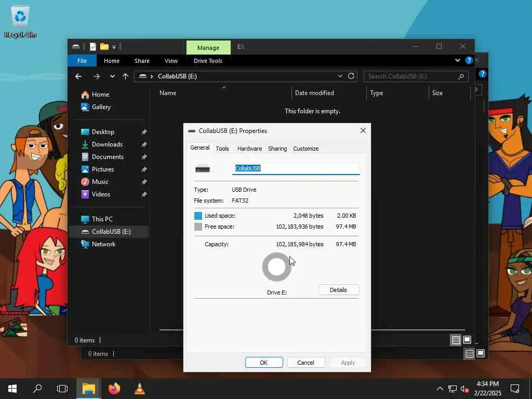The image size is (532, 399).
Task: Go up one folder level
Action: tap(126, 76)
